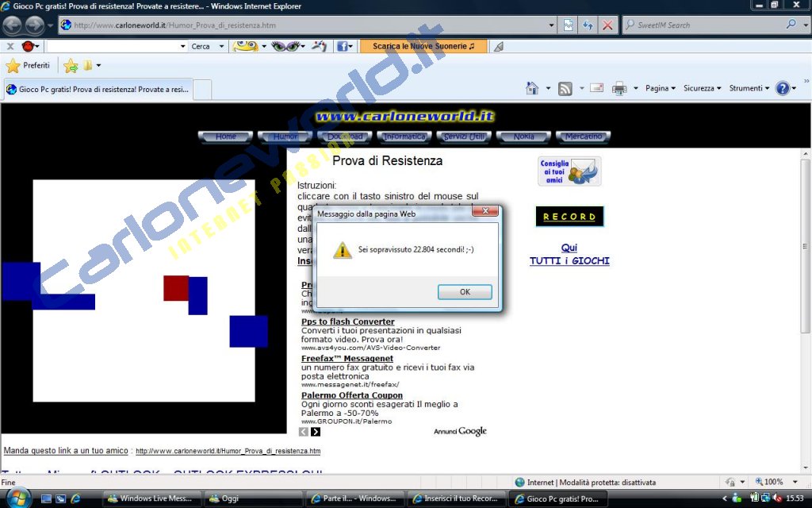Screen dimensions: 812x508
Task: Close the Messaggio dalla pagina Web dialog
Action: coord(485,211)
